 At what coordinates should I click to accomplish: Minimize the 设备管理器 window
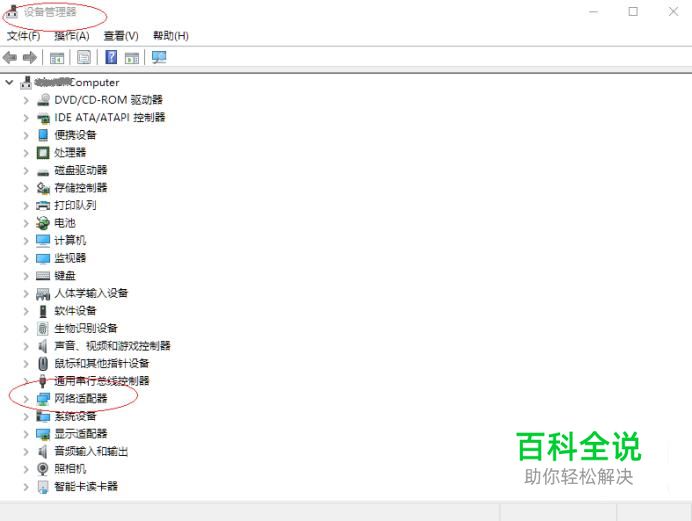[593, 11]
